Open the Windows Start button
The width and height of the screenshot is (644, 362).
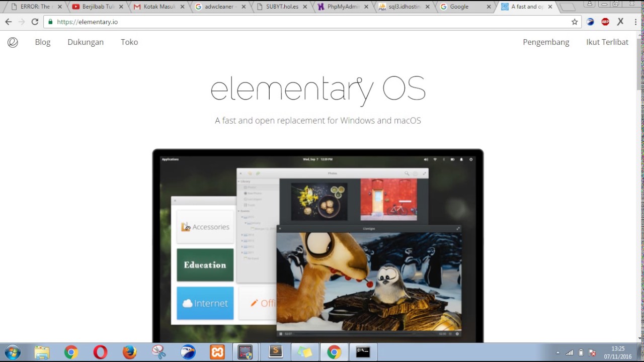pyautogui.click(x=12, y=352)
